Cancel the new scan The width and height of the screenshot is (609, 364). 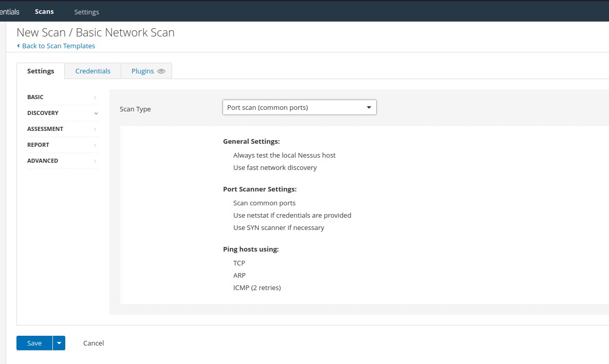94,343
